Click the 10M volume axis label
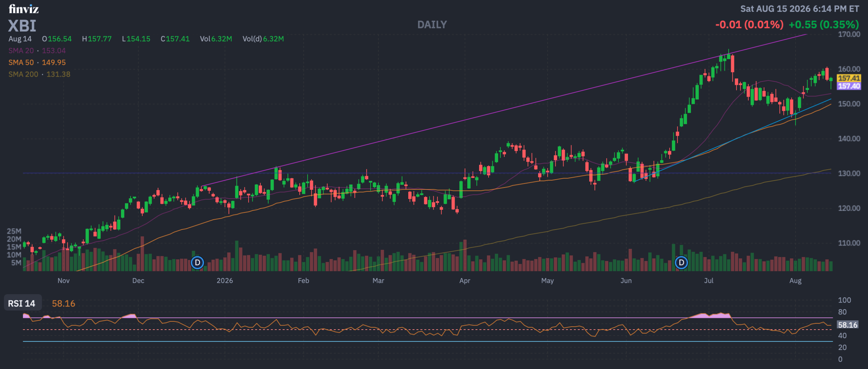Image resolution: width=868 pixels, height=369 pixels. pos(14,255)
